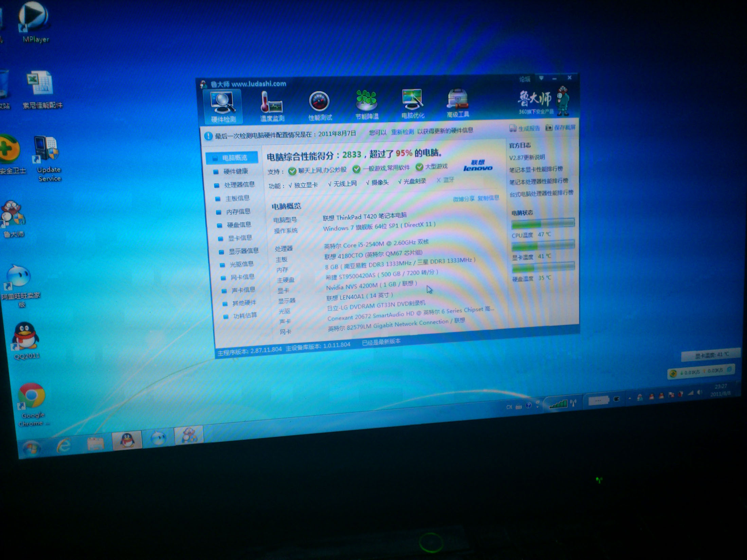
Task: Open Windows Explorer folder on the taskbar
Action: click(x=95, y=443)
